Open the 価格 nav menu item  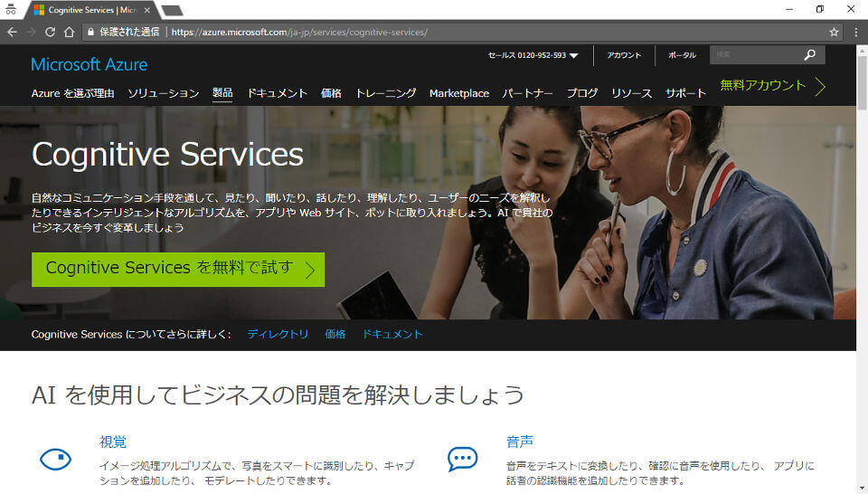(x=331, y=93)
